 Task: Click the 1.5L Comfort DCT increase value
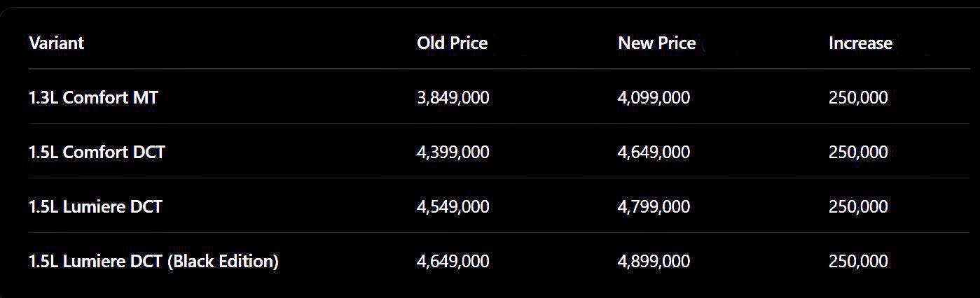coord(858,152)
